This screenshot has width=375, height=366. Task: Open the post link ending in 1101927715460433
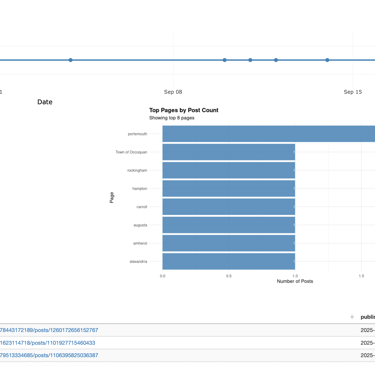pos(47,343)
